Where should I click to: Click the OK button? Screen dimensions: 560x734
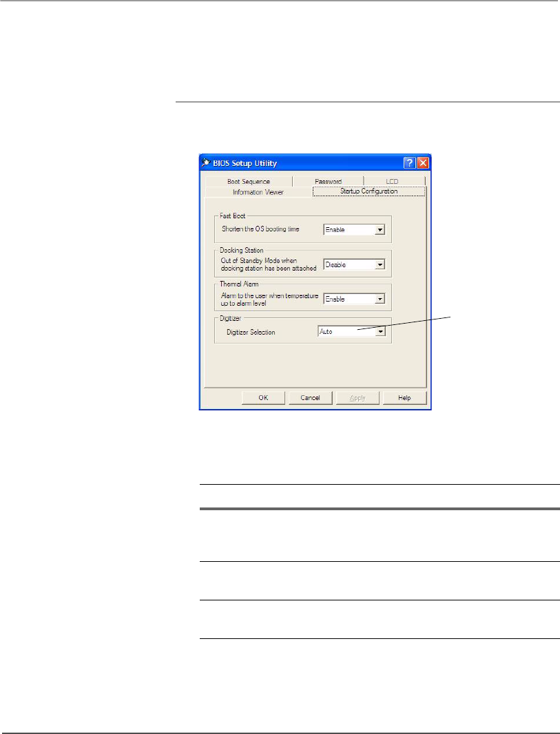[263, 398]
